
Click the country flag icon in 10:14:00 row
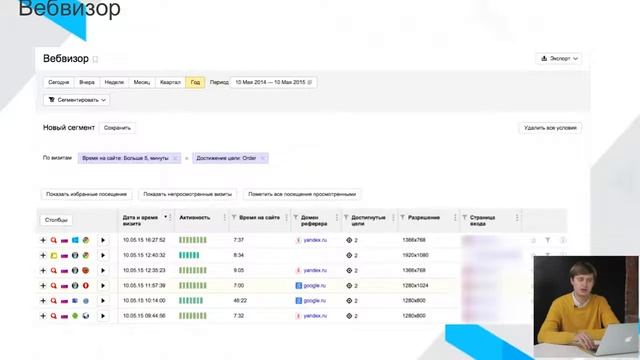click(x=64, y=301)
